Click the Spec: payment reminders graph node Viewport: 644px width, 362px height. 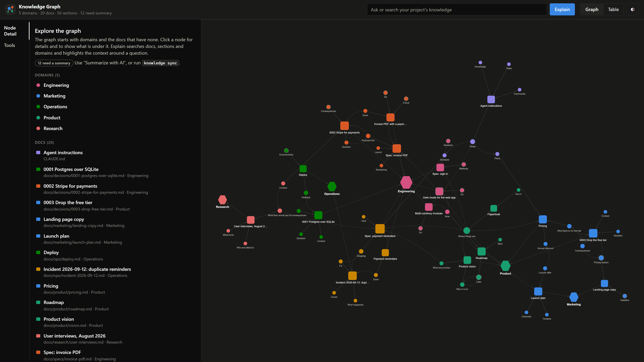(x=380, y=229)
